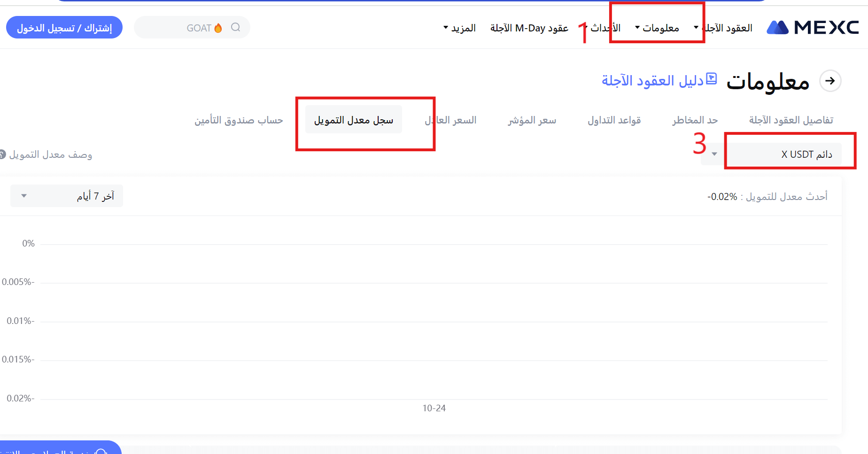This screenshot has height=454, width=868.
Task: Switch to the حد المخاطر tab
Action: point(695,120)
